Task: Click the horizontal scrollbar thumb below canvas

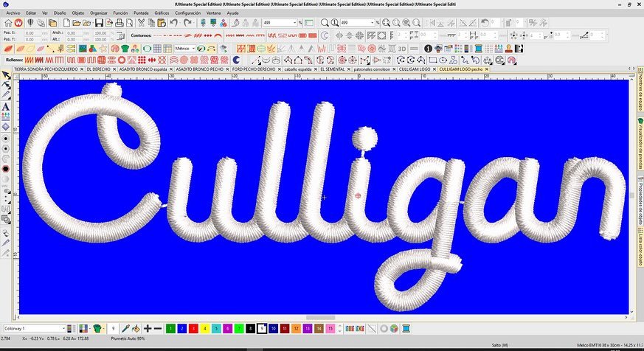Action: 321,317
